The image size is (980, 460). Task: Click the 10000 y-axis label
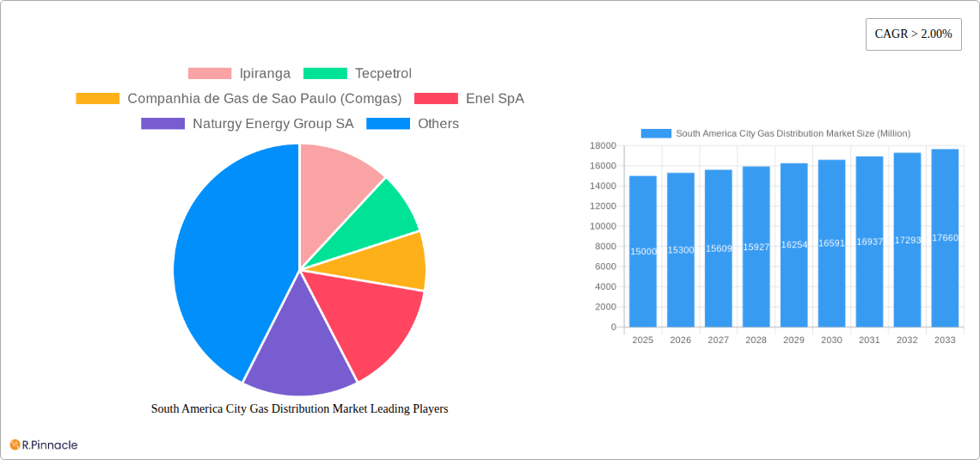click(603, 226)
